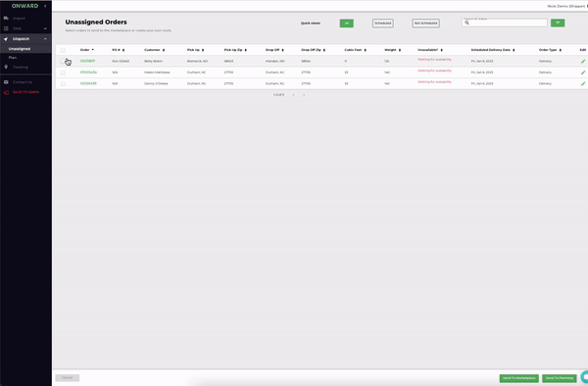Click the Bismarck, ND pick up cell
The height and width of the screenshot is (386, 588).
[x=197, y=61]
